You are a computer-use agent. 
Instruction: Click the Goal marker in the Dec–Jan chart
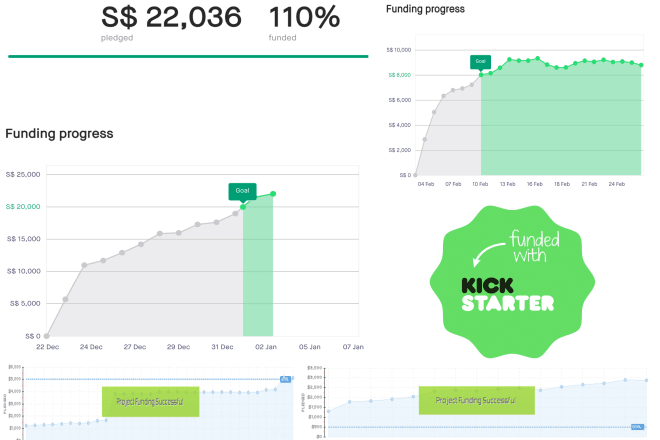pyautogui.click(x=242, y=191)
